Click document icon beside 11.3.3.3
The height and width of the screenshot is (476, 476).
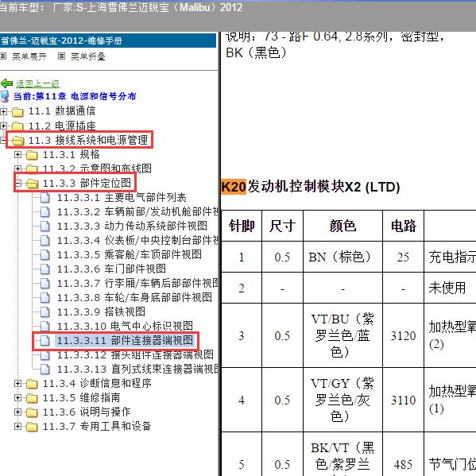[45, 226]
